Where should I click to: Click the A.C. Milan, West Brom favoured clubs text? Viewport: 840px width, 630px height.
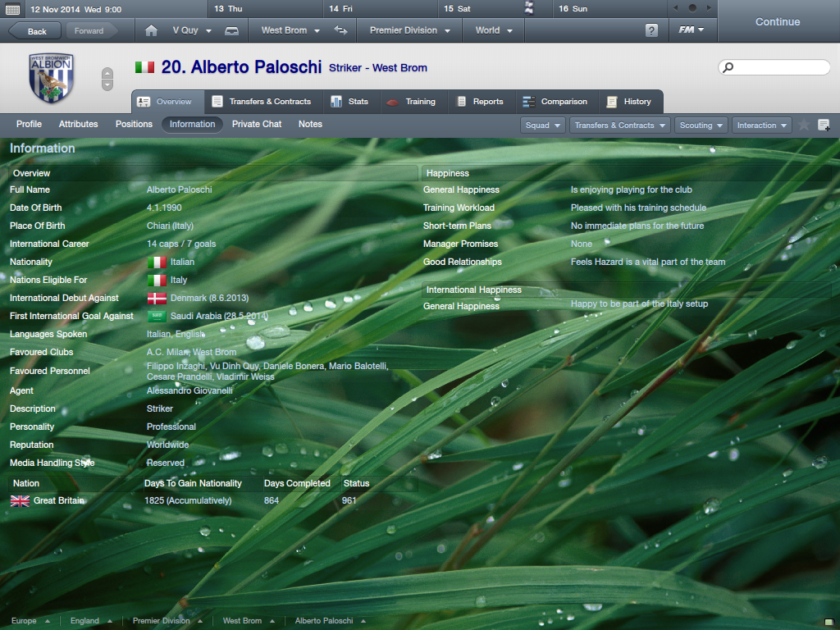tap(191, 352)
